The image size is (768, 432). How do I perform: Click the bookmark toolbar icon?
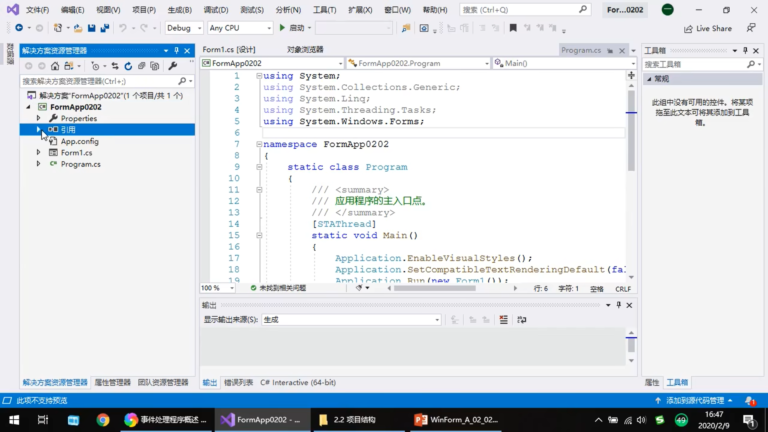click(513, 28)
